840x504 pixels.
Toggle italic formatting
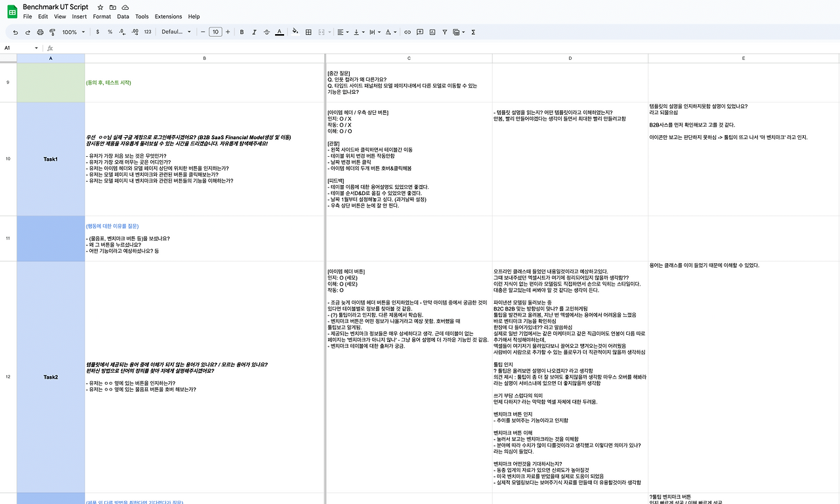pos(254,31)
